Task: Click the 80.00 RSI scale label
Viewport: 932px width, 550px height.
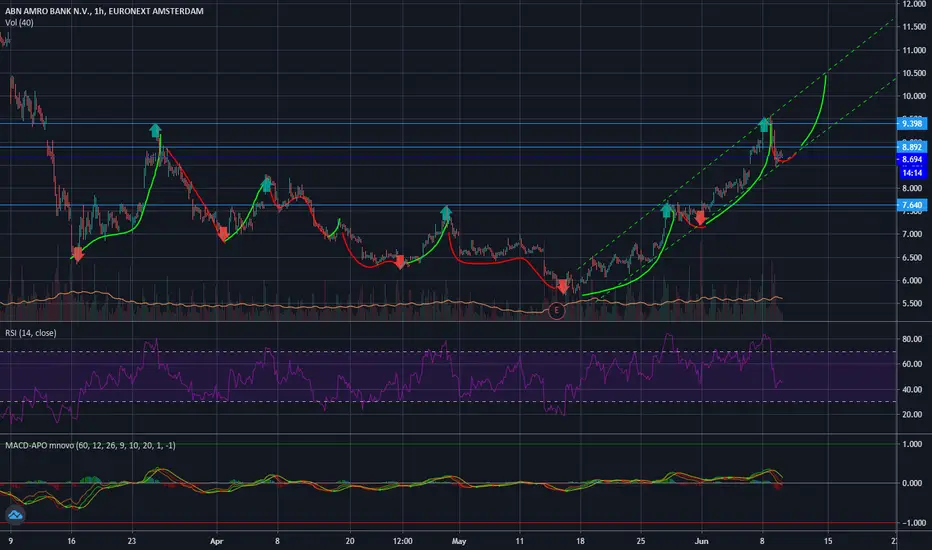Action: pyautogui.click(x=912, y=339)
